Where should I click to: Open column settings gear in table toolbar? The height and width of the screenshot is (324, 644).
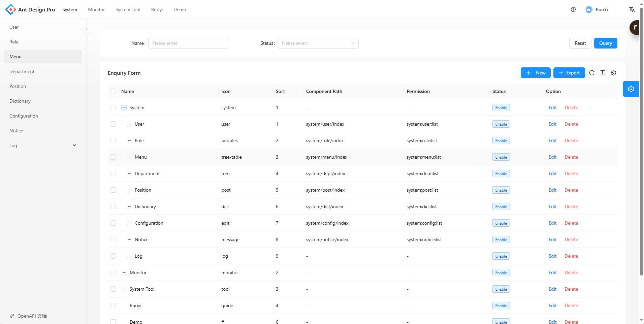point(613,73)
